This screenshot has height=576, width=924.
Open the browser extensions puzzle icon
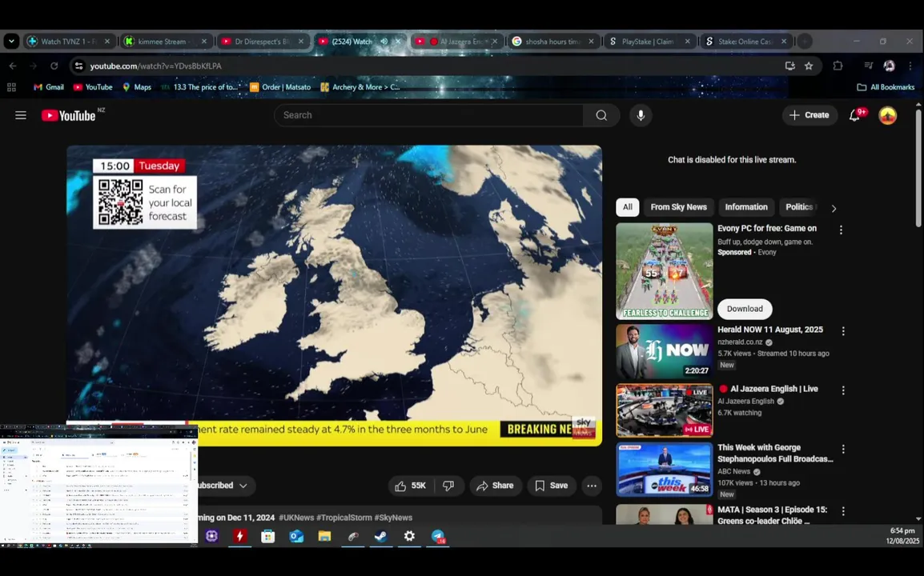[838, 66]
